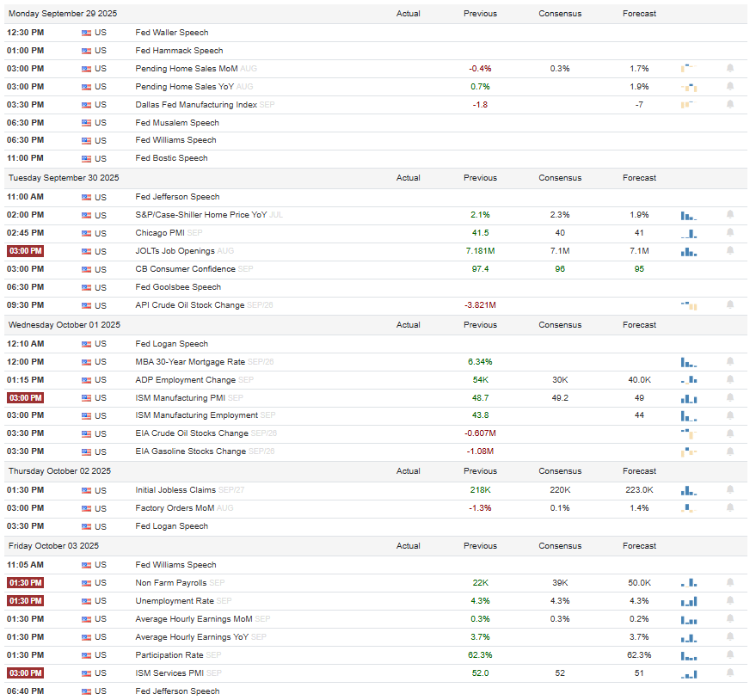This screenshot has width=756, height=700.
Task: Open mini chart for Chicago PMI
Action: [689, 233]
